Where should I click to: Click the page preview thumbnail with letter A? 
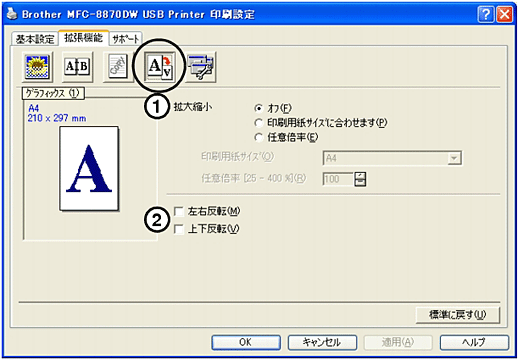point(89,168)
